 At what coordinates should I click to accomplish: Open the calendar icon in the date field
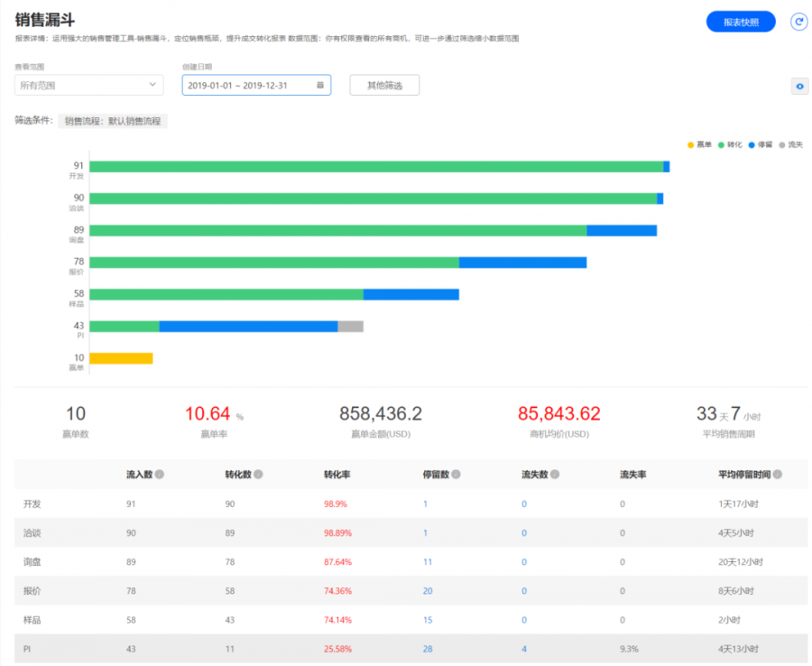(320, 85)
